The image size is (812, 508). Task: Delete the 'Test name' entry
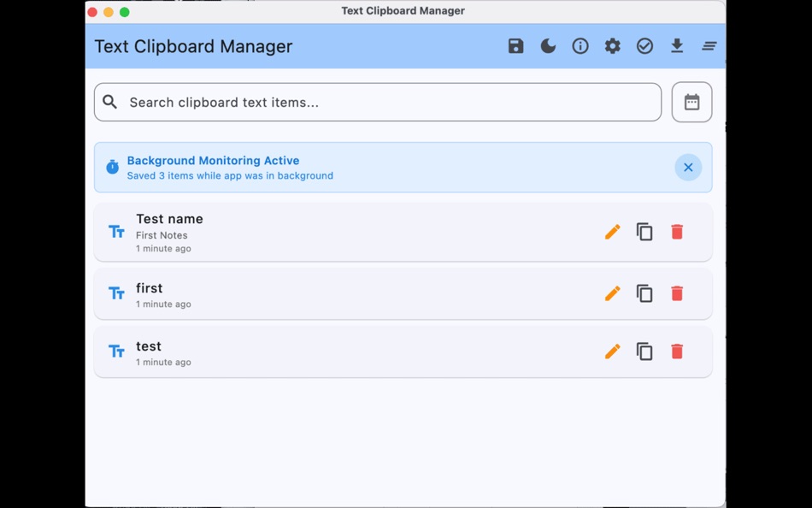pos(677,231)
